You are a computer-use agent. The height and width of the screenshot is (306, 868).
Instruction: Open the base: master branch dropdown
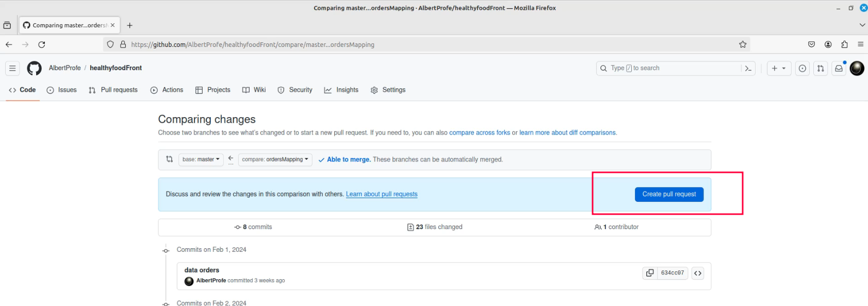pos(201,159)
